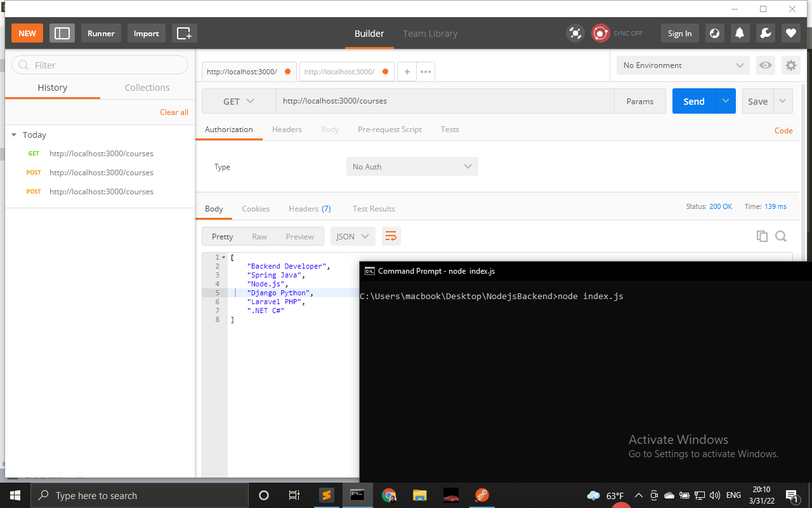Open weather widget showing 63°F
This screenshot has height=508, width=812.
pyautogui.click(x=605, y=495)
